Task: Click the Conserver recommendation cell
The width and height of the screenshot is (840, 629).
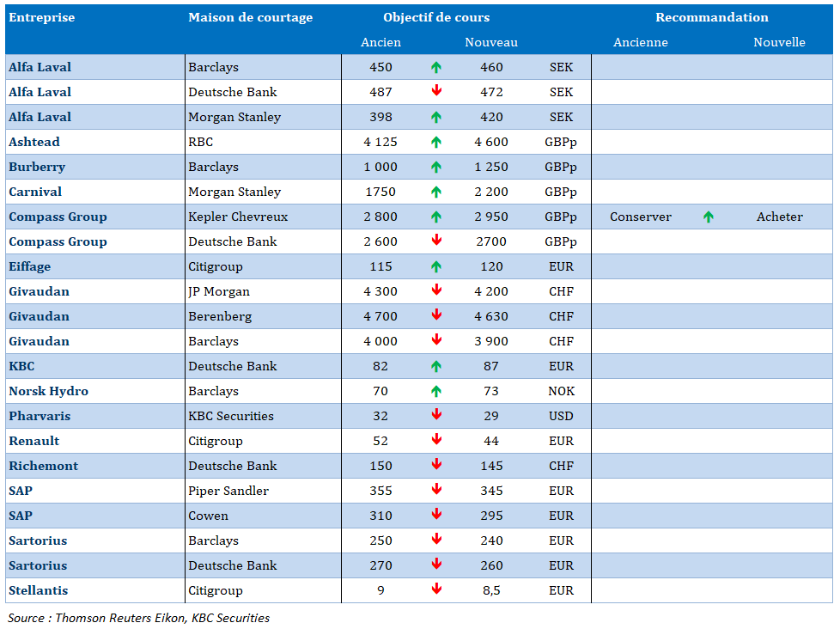Action: coord(641,217)
